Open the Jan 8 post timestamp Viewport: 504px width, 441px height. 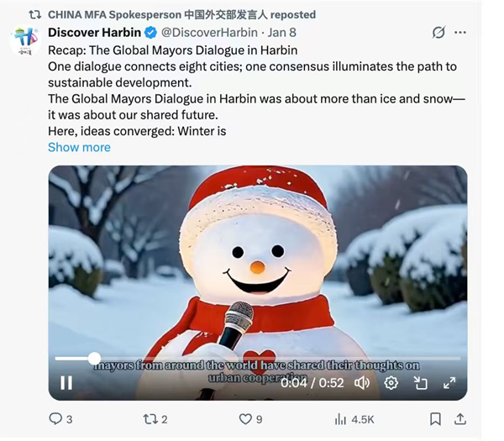point(282,32)
